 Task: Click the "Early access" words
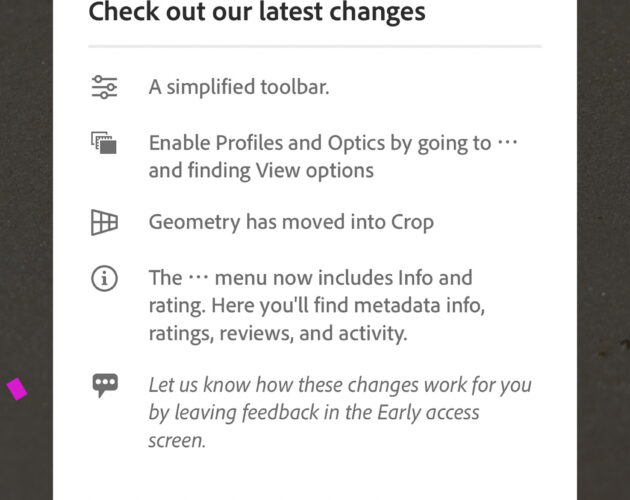click(428, 413)
